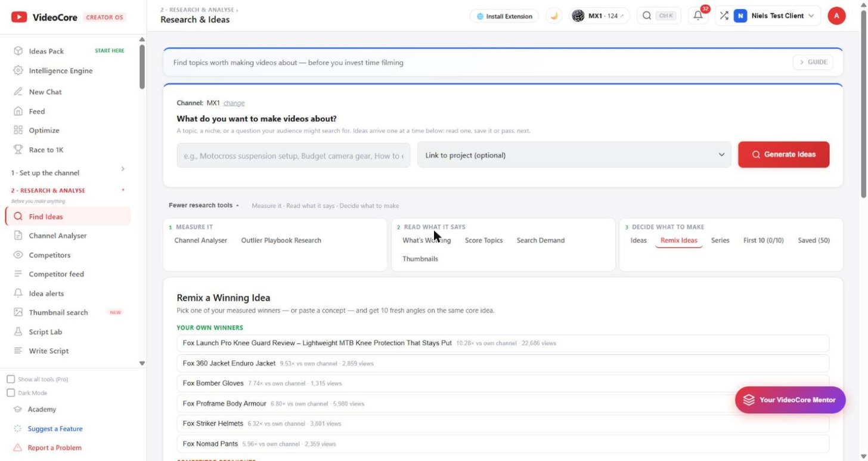The height and width of the screenshot is (461, 868).
Task: Open Feed sidebar icon
Action: click(x=18, y=111)
